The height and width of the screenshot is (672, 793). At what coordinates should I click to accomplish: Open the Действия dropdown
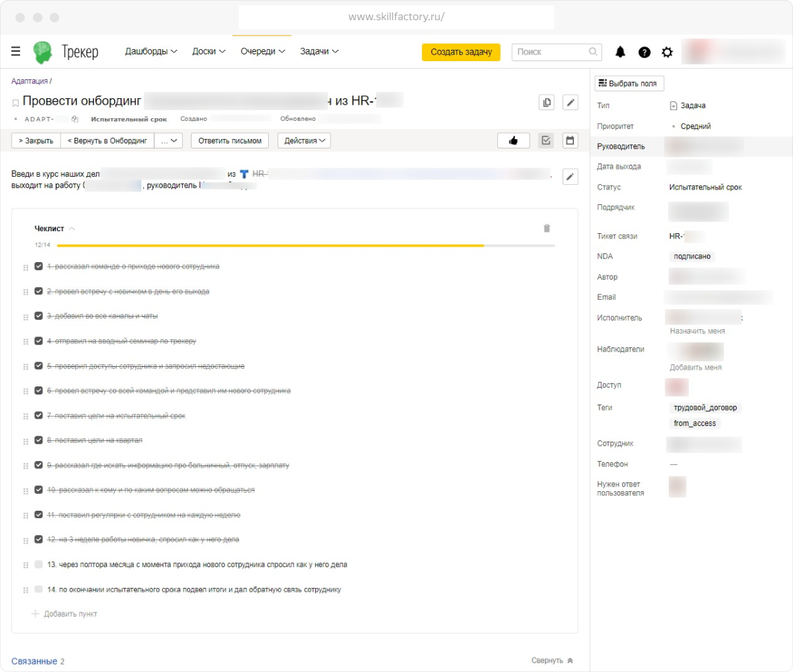pyautogui.click(x=304, y=140)
